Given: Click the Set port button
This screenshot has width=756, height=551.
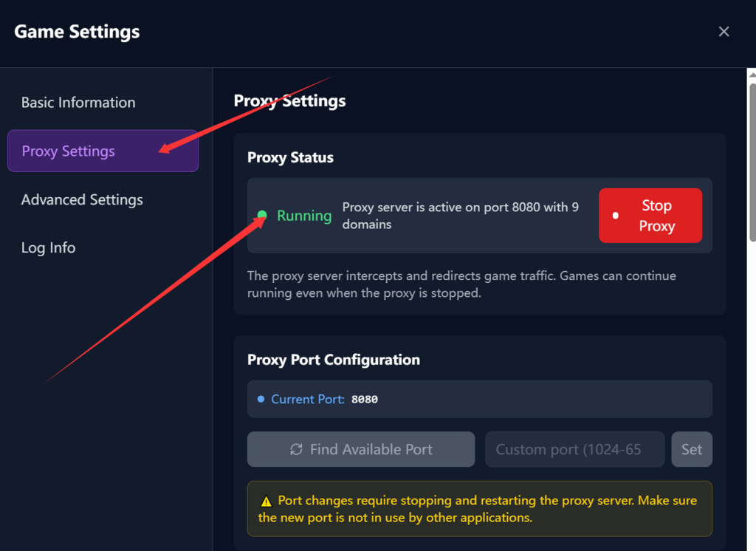Looking at the screenshot, I should pyautogui.click(x=692, y=449).
